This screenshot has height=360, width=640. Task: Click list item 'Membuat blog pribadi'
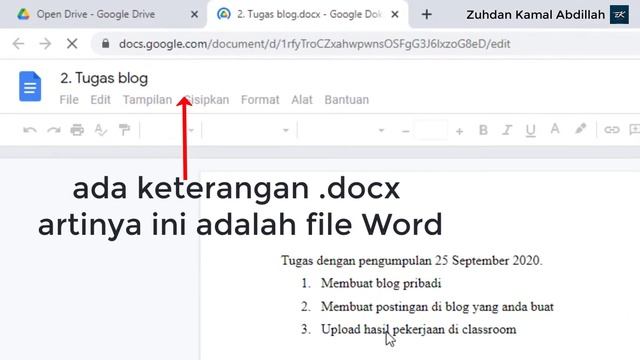[381, 283]
